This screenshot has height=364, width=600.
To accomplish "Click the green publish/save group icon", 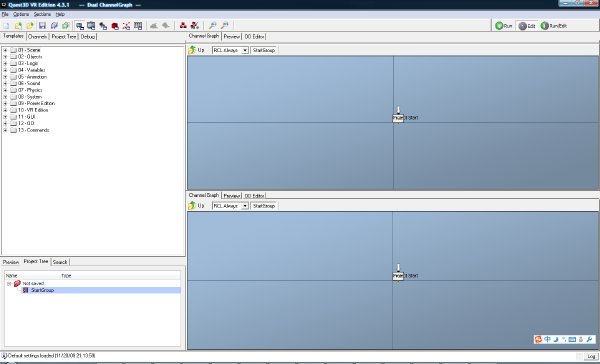I will [x=65, y=26].
